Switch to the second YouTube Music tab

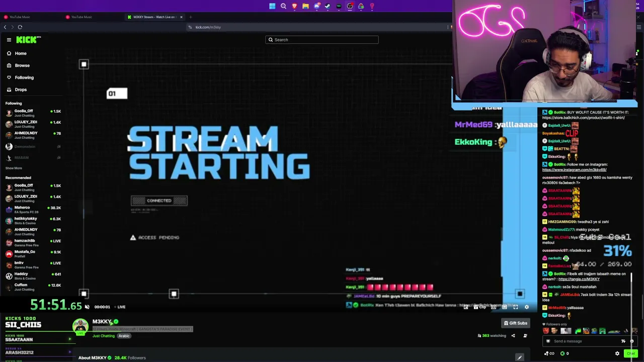[x=93, y=17]
